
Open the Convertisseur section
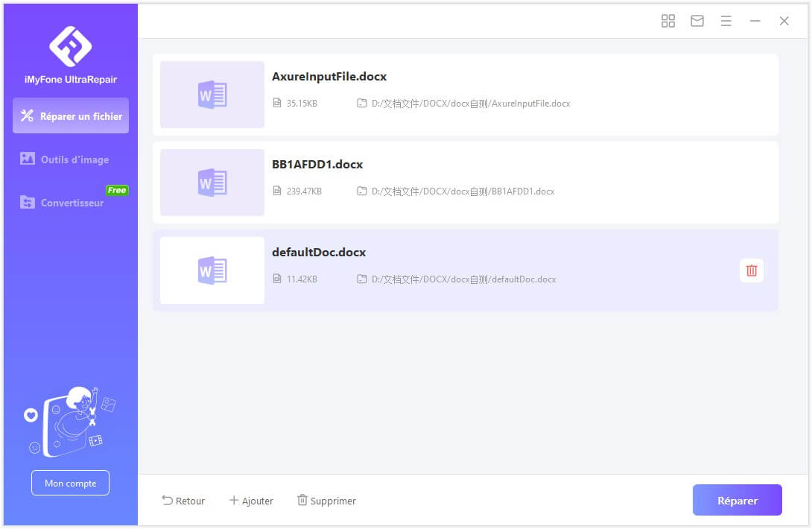[71, 203]
